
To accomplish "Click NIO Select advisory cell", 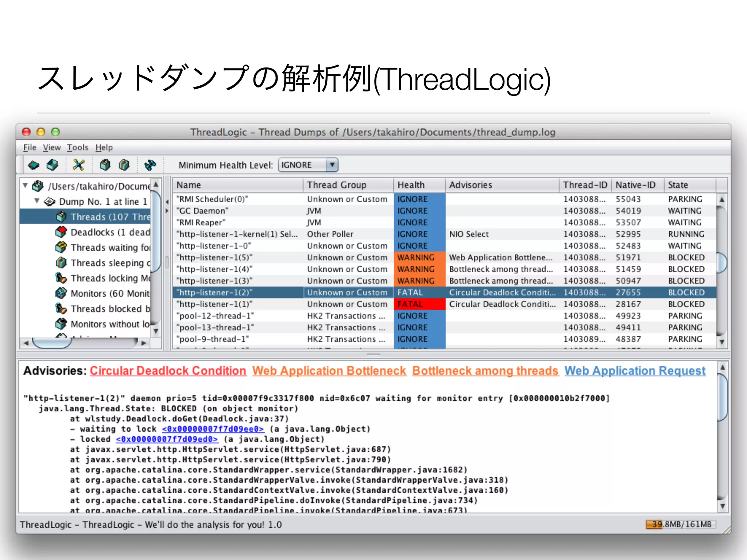I will tap(502, 234).
